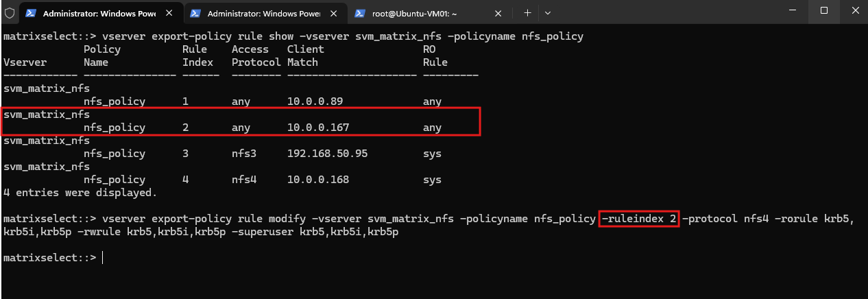Image resolution: width=868 pixels, height=299 pixels.
Task: Open a new tab with plus icon
Action: click(x=527, y=13)
